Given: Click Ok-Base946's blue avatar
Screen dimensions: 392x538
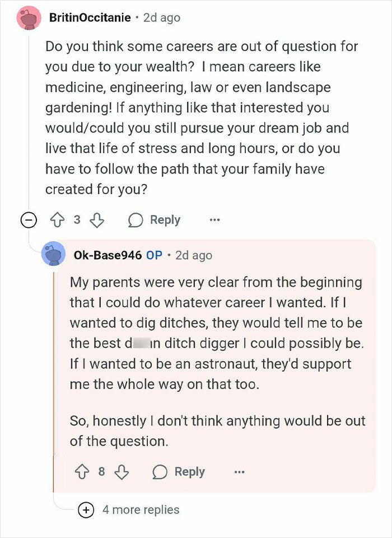Looking at the screenshot, I should coord(53,254).
